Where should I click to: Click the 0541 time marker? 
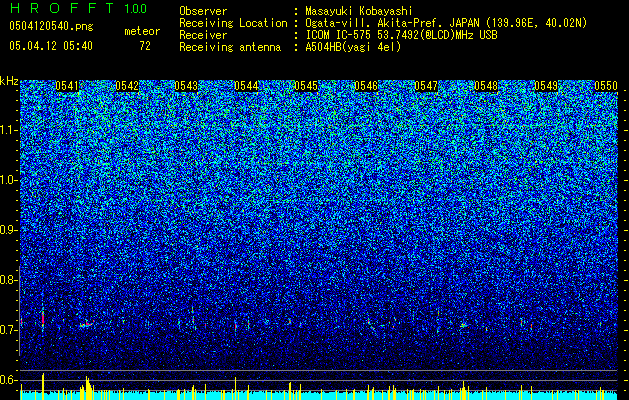[67, 86]
